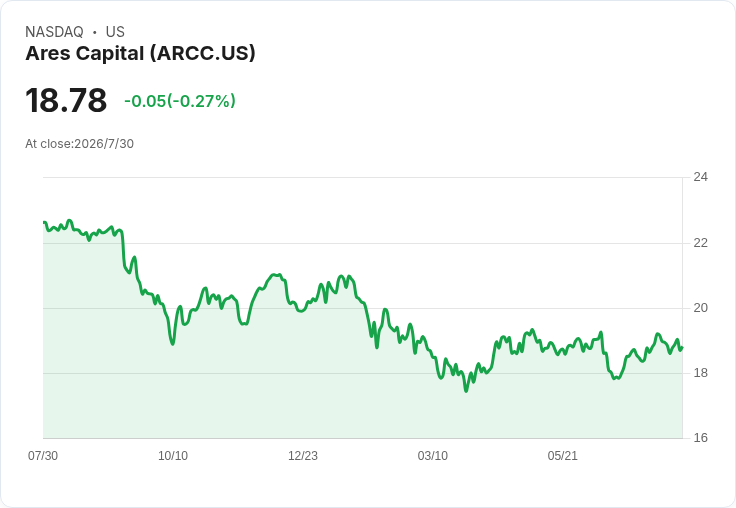Click the sharp dip trough near 10/10
Image resolution: width=736 pixels, height=508 pixels.
pos(173,344)
